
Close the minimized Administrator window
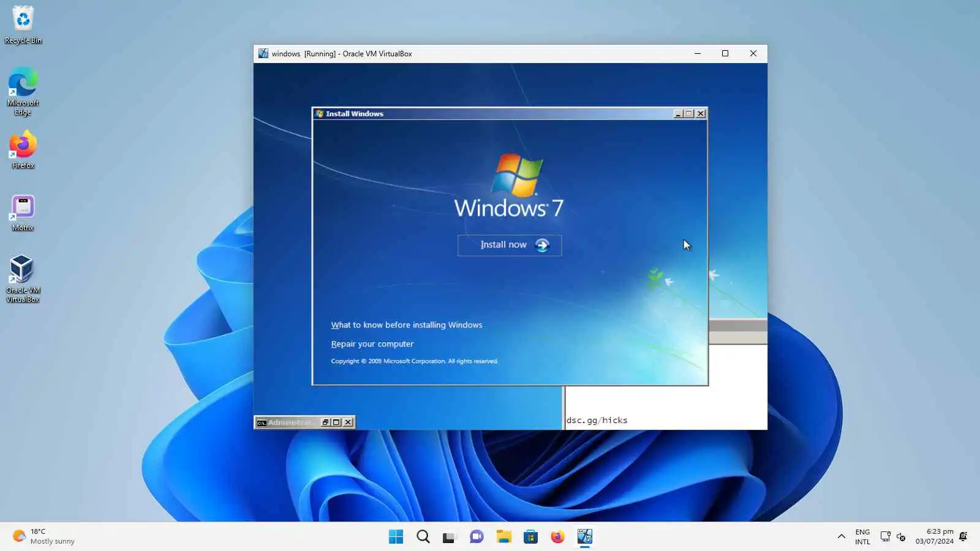(x=348, y=422)
